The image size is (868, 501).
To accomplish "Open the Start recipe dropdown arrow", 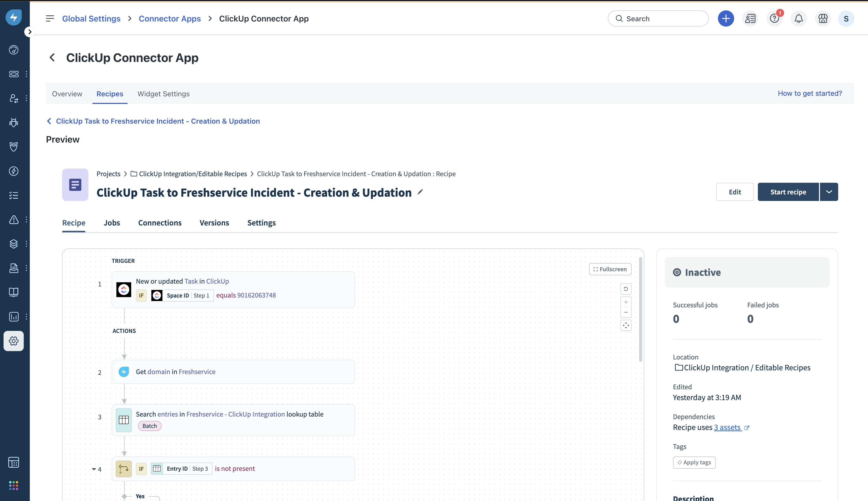I will point(829,192).
